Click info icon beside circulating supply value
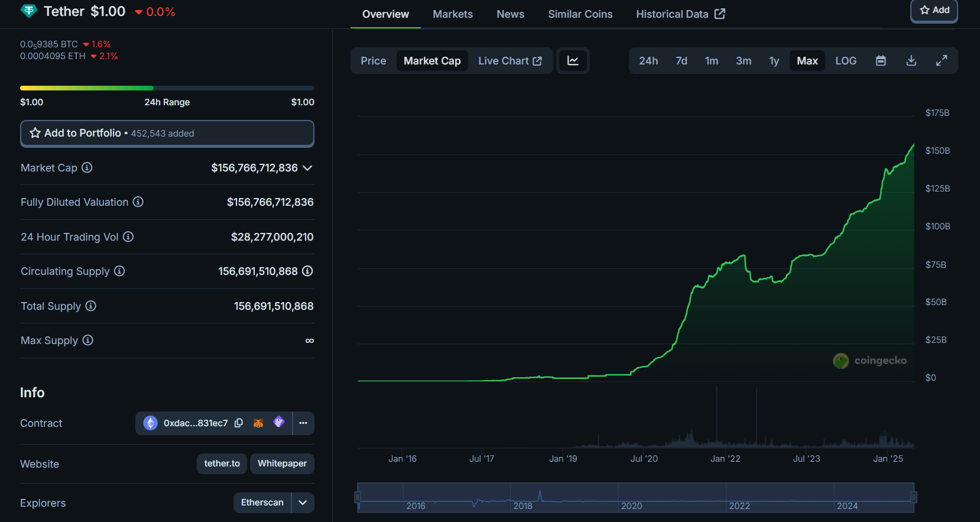The width and height of the screenshot is (980, 522). [307, 271]
